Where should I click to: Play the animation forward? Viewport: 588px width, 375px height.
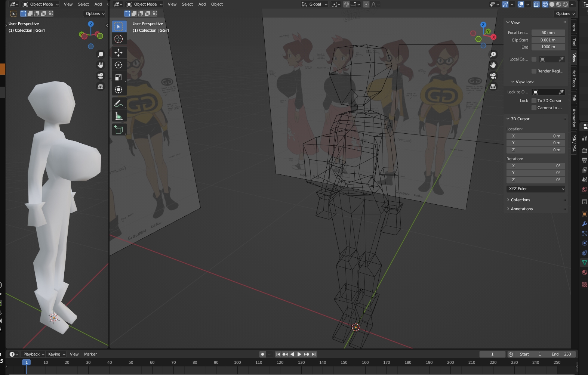coord(299,354)
